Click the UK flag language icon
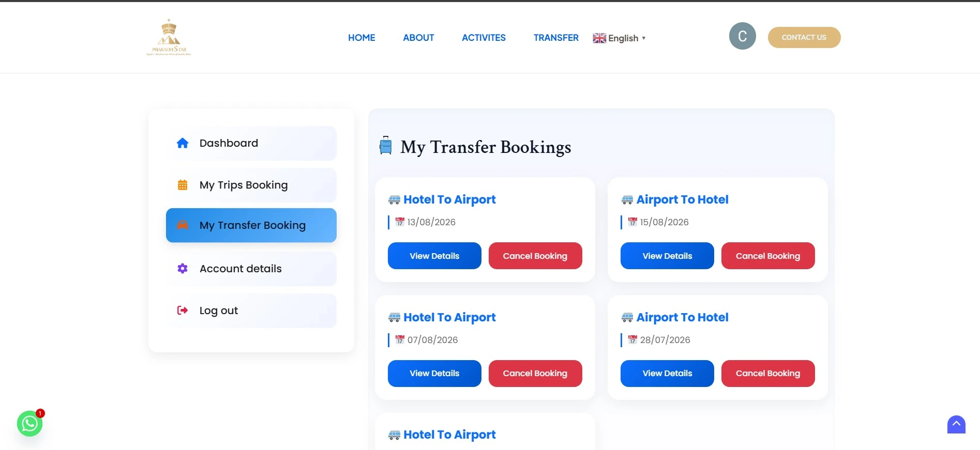 [x=599, y=38]
